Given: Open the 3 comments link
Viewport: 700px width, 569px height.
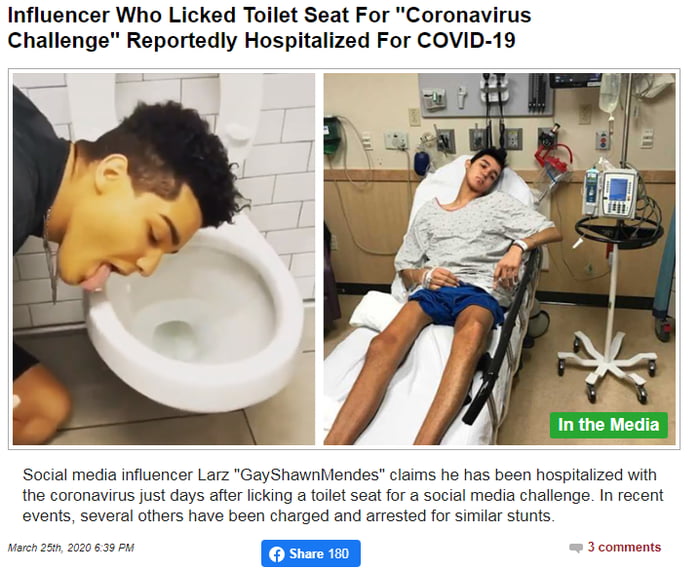Looking at the screenshot, I should 624,547.
